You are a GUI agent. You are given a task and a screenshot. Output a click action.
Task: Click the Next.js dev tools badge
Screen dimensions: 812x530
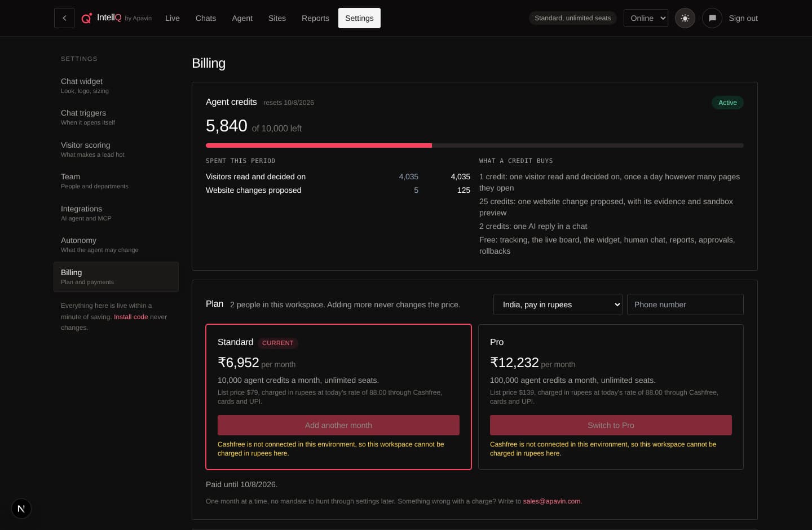pos(21,509)
